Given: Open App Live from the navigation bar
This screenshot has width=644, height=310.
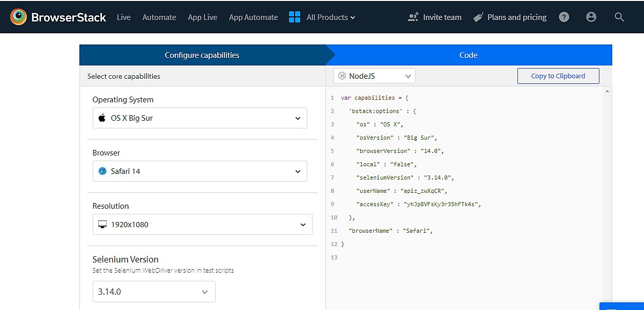Looking at the screenshot, I should coord(202,16).
